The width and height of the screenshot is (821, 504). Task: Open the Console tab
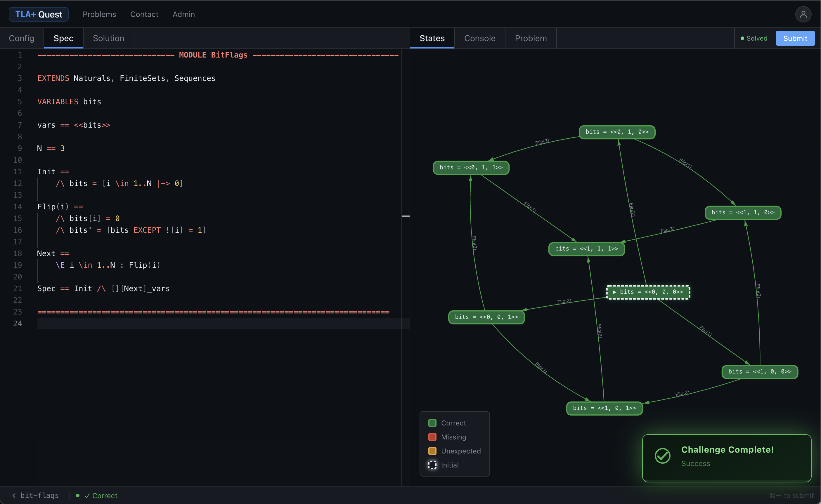click(479, 38)
